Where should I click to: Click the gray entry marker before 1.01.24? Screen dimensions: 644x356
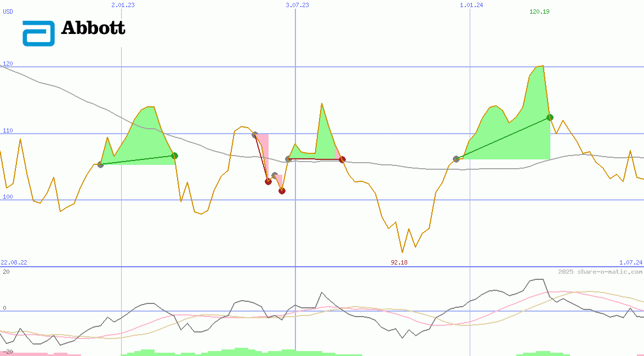click(456, 159)
